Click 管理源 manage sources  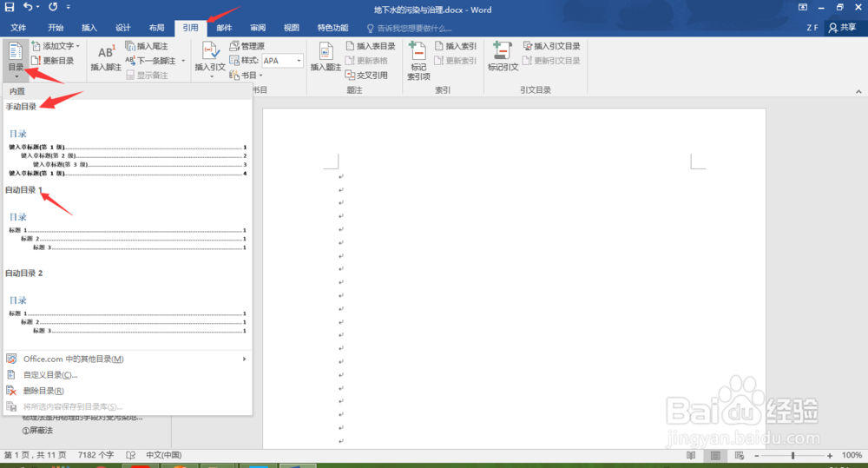pos(247,46)
